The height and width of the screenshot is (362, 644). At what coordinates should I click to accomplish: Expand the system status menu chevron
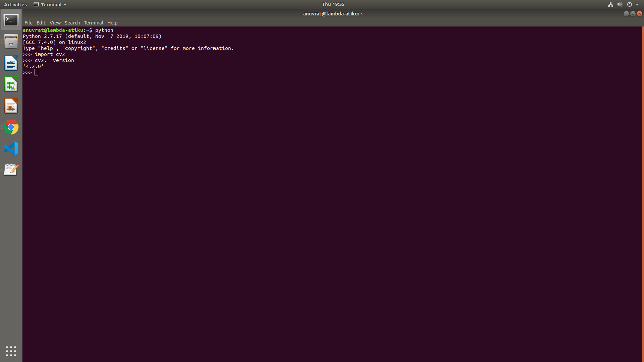[638, 4]
